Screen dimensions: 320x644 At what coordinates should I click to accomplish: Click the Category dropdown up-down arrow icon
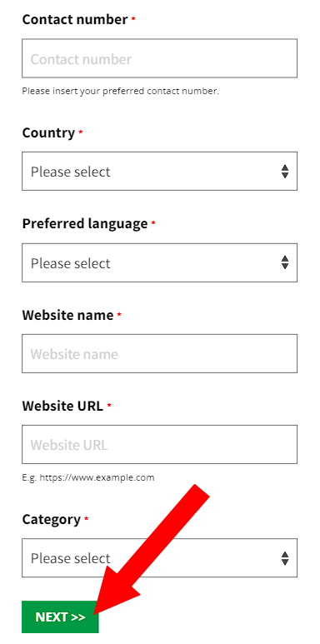(x=285, y=558)
